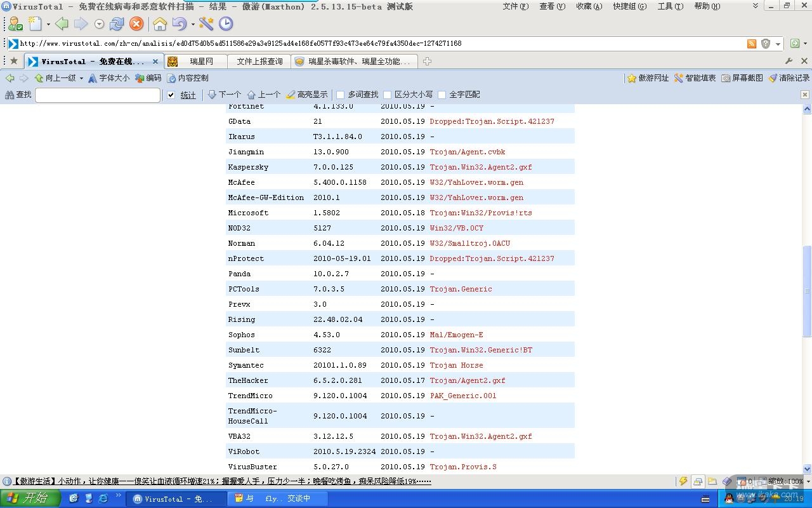Switch to the 文件上报查询 tab
The height and width of the screenshot is (508, 812).
tap(259, 62)
